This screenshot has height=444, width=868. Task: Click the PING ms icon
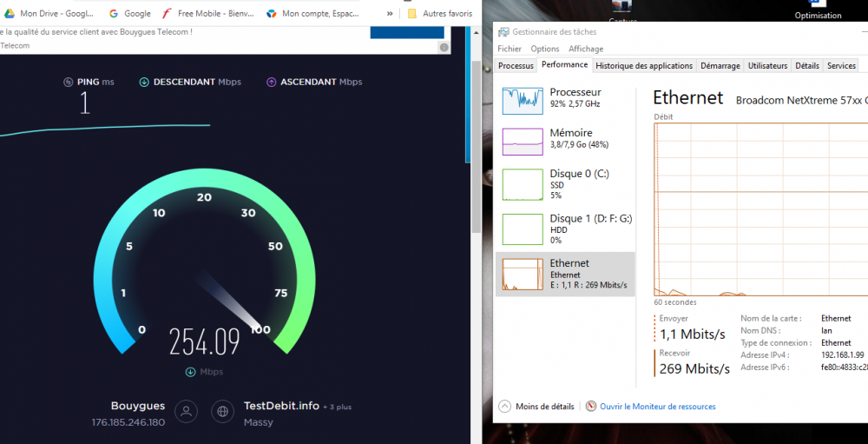tap(69, 82)
